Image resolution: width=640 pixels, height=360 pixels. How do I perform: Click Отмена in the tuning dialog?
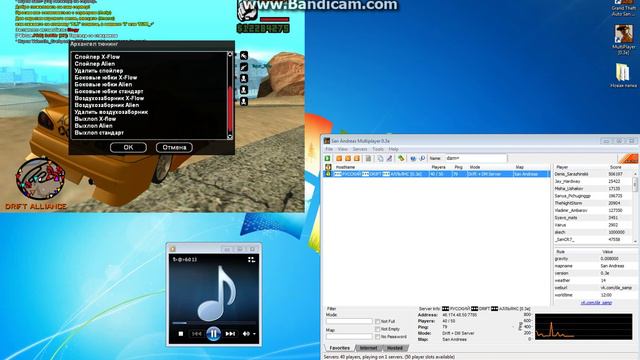(174, 147)
